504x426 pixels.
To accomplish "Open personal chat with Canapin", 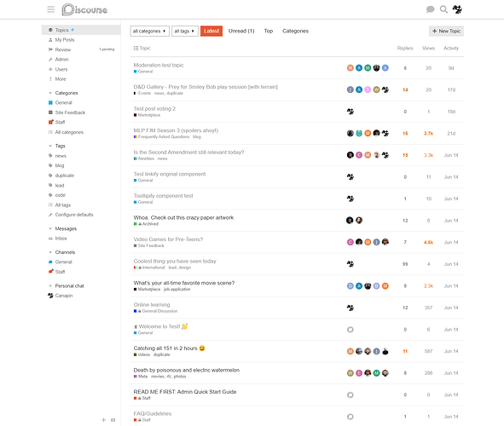I will tap(64, 296).
